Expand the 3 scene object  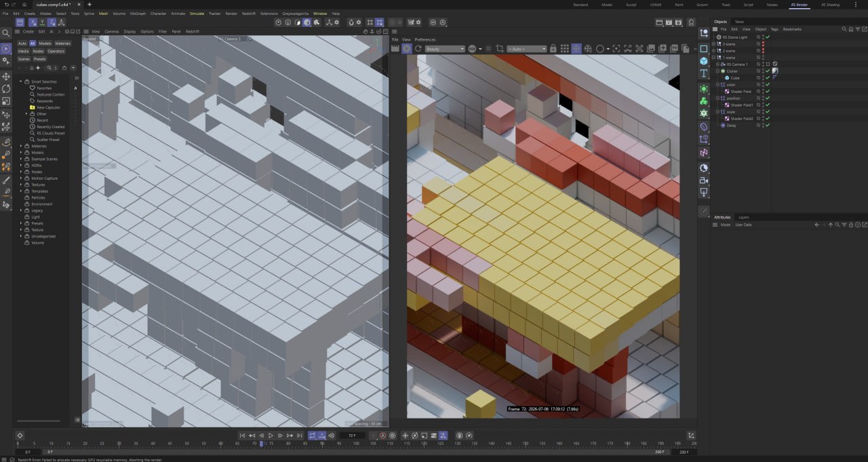pos(714,44)
